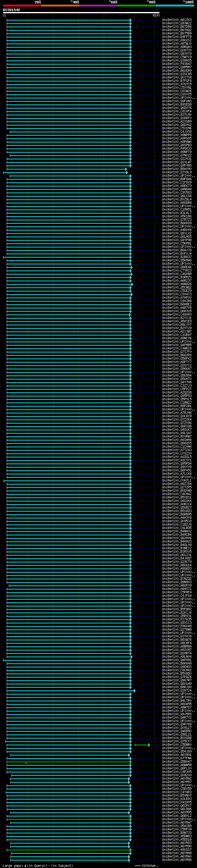Click the green alignment bar for UniRef100_Q5B047
Image resolution: width=197 pixels, height=868 pixels.
[69, 762]
